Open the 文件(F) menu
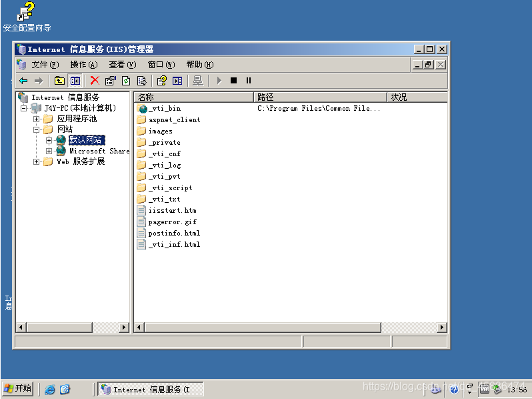This screenshot has width=532, height=399. 45,65
